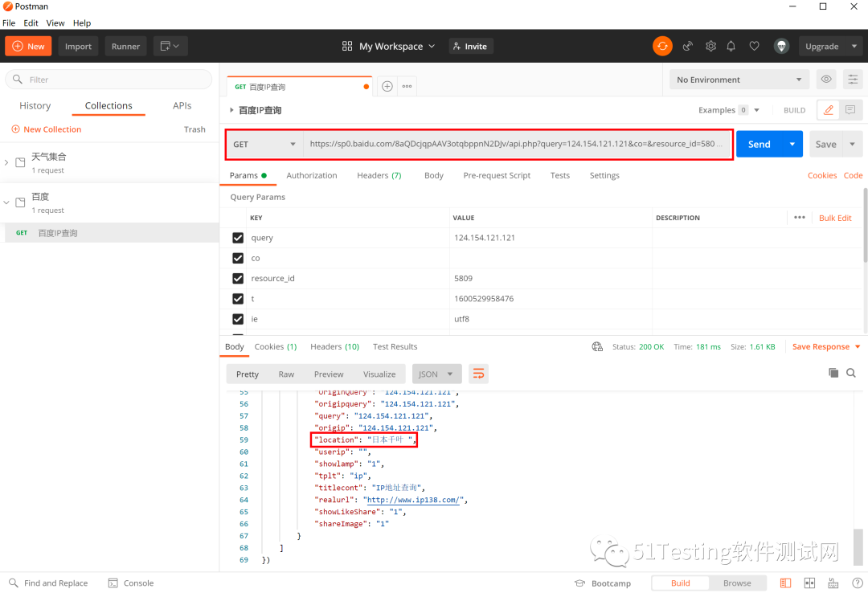The width and height of the screenshot is (868, 593).
Task: Toggle the ie parameter checkbox
Action: tap(238, 319)
